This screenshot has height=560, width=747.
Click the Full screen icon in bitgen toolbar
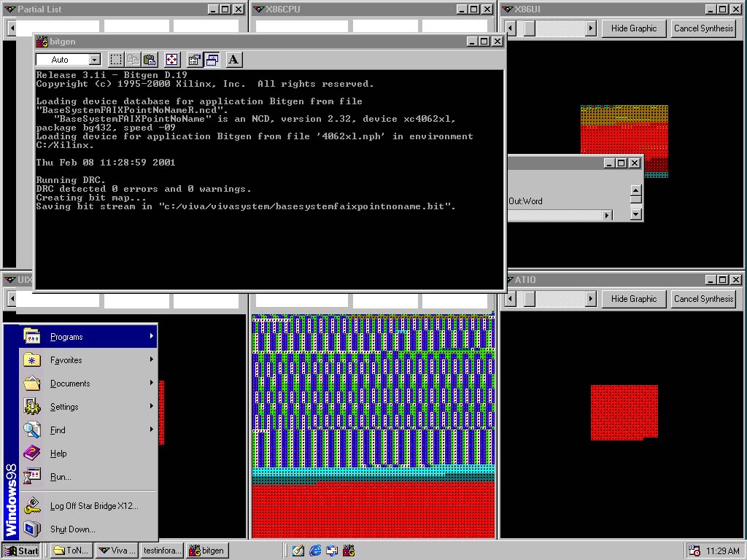pos(172,60)
